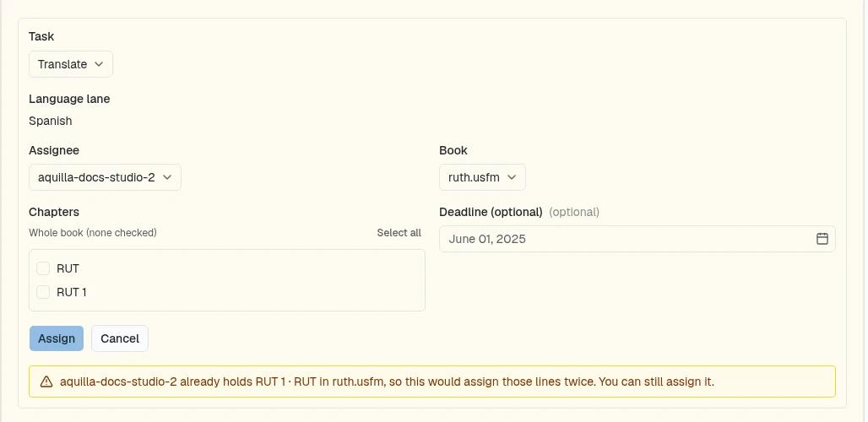
Task: Click the Select all chapters link
Action: click(x=399, y=233)
